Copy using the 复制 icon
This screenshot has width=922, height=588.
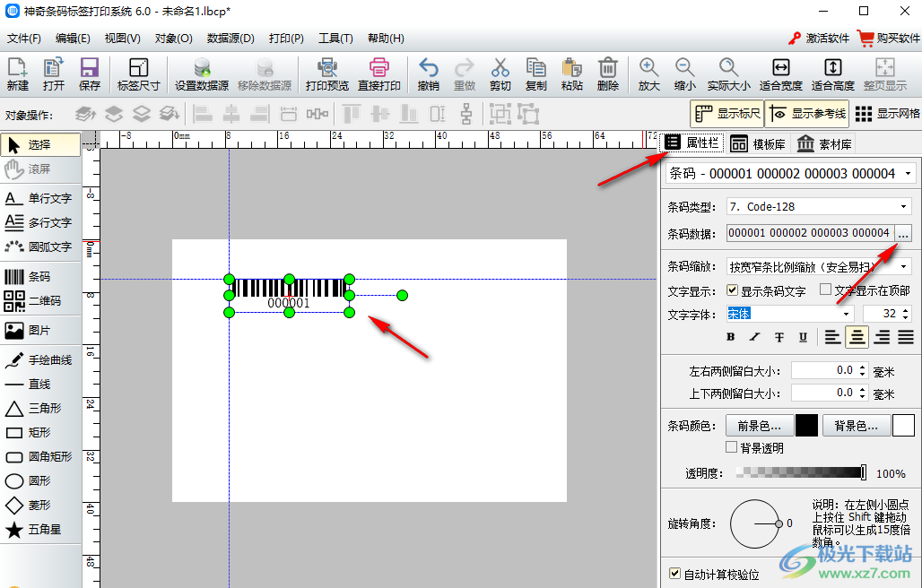click(536, 74)
